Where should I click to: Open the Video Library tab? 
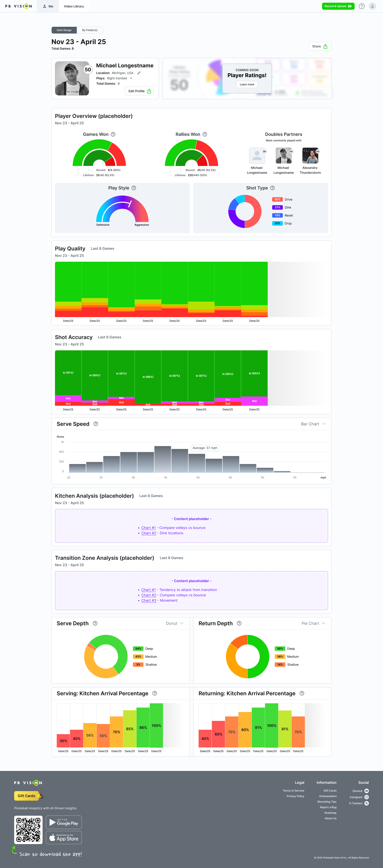(74, 6)
